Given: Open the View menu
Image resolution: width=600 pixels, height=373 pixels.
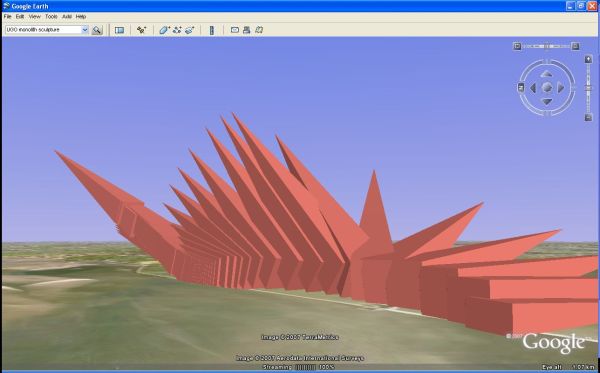Looking at the screenshot, I should point(34,16).
